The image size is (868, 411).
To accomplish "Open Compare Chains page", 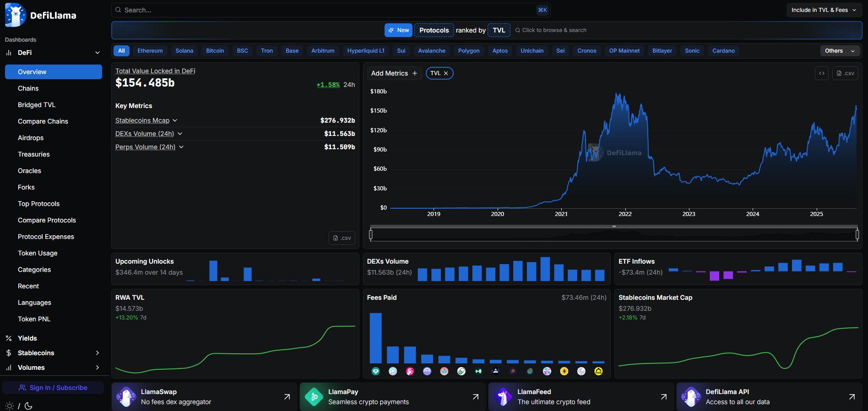I will tap(43, 121).
